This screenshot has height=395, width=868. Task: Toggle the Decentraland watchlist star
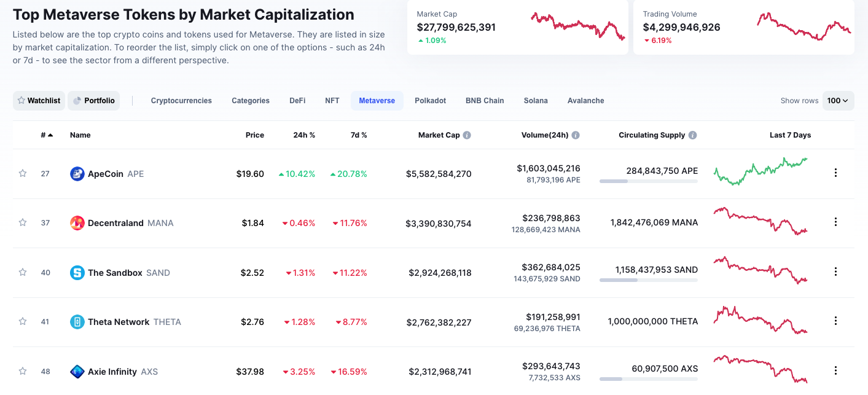[23, 222]
